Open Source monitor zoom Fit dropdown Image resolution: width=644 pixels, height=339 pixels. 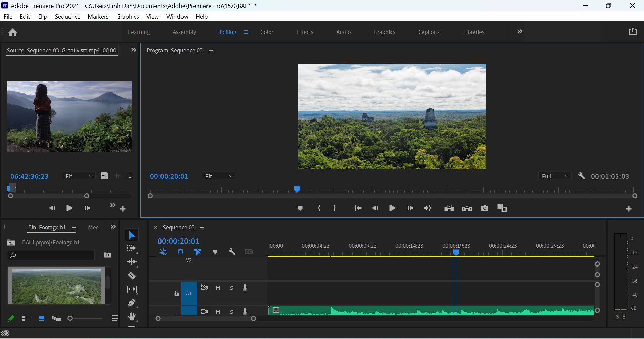(x=79, y=176)
